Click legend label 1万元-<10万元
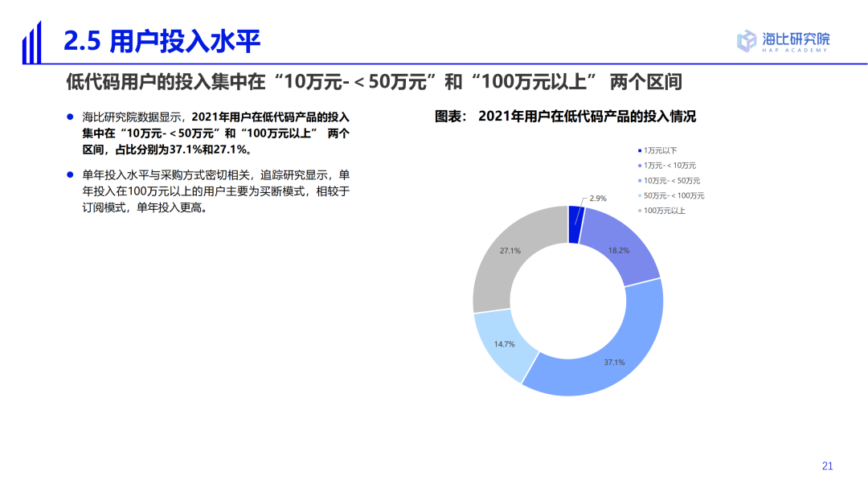 click(x=669, y=166)
